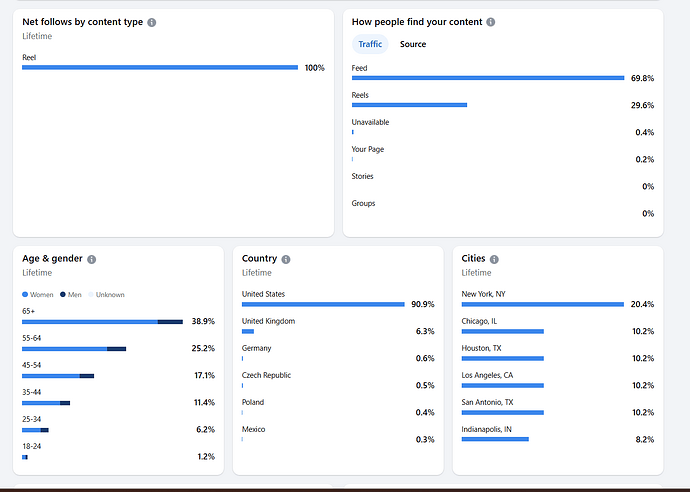The height and width of the screenshot is (492, 690).
Task: Click info icon beside Net follows by content type
Action: coord(152,22)
